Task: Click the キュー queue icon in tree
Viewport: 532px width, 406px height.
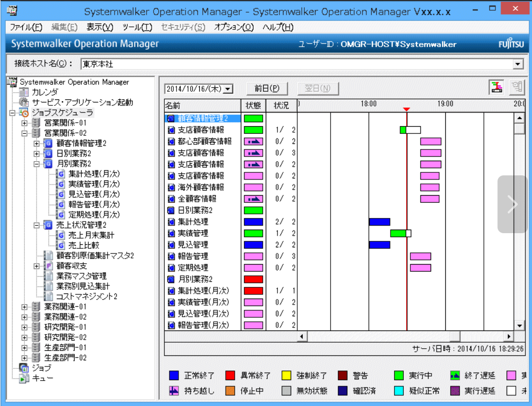Action: point(24,378)
